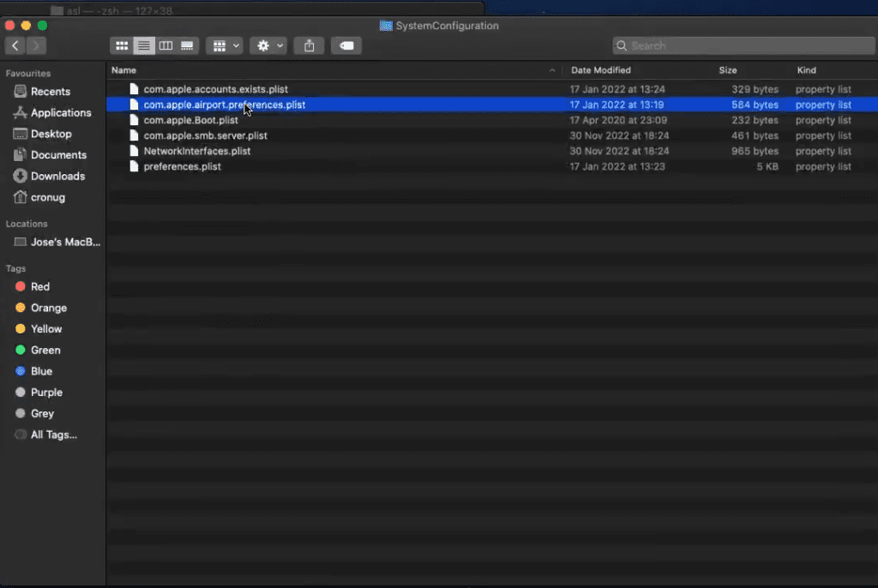The height and width of the screenshot is (588, 878).
Task: Filter by Yellow tag
Action: [x=46, y=329]
